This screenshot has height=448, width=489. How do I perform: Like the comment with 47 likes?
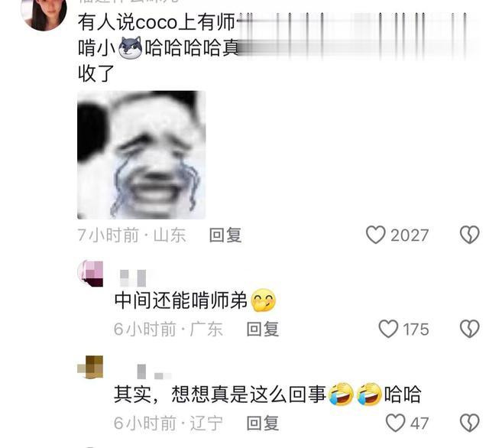[x=396, y=423]
